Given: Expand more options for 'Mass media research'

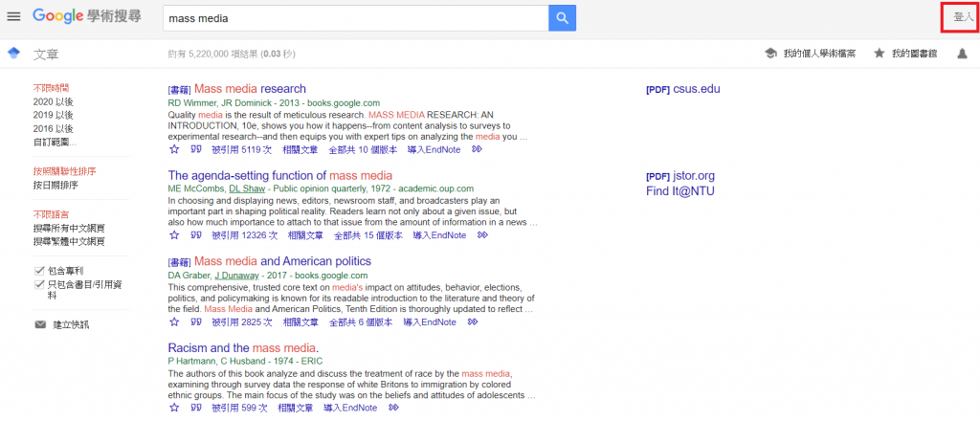Looking at the screenshot, I should pyautogui.click(x=477, y=149).
